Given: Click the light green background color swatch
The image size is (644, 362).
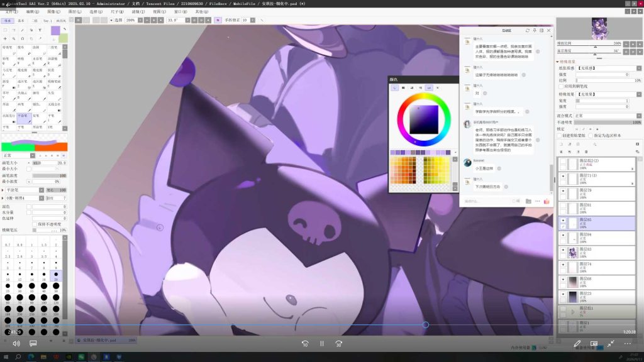Looking at the screenshot, I should 64,38.
